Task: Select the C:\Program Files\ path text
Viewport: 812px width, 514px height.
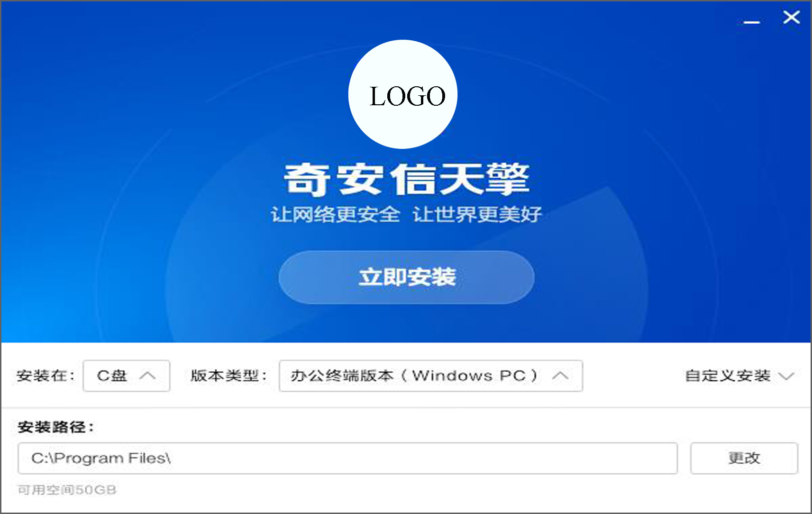Action: 100,458
